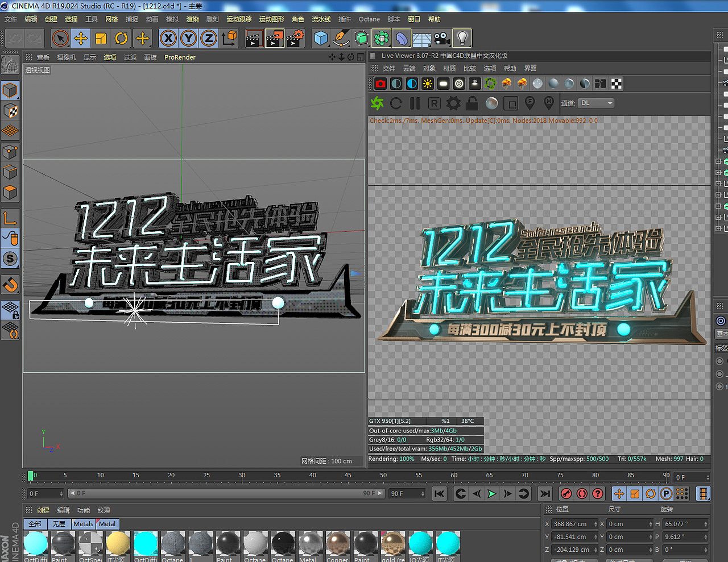The height and width of the screenshot is (562, 728).
Task: Open Edit Render Settings clapperboard with gear
Action: point(295,38)
